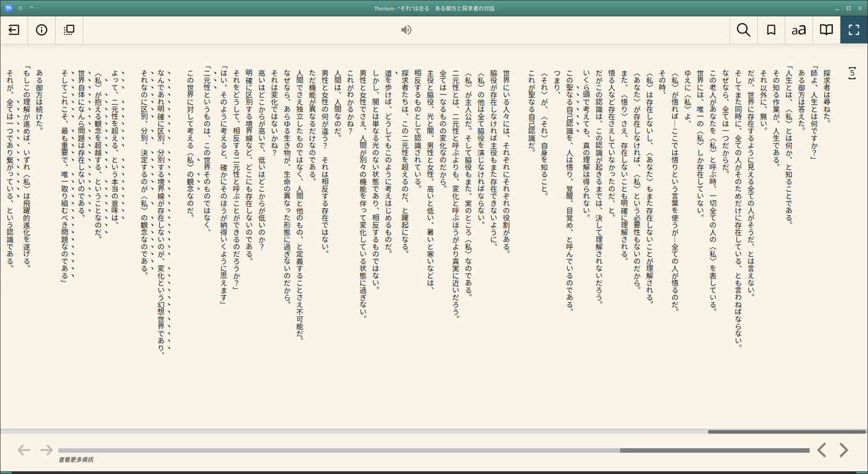The width and height of the screenshot is (868, 474).
Task: Open the aA reading settings menu
Action: click(799, 30)
